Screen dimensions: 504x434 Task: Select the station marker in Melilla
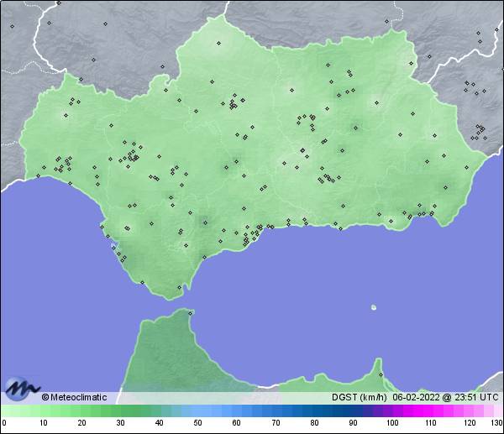pyautogui.click(x=380, y=375)
